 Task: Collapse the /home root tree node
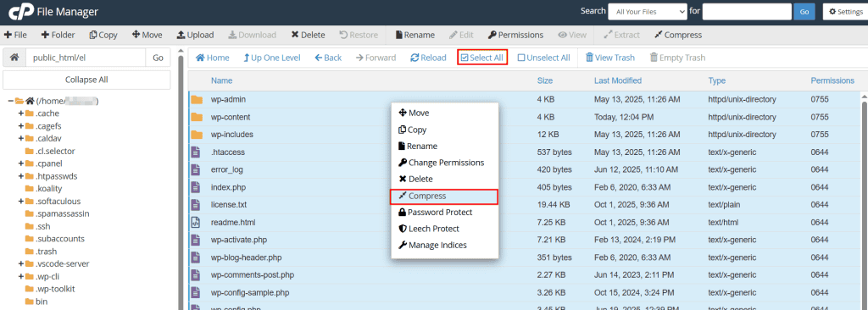tap(10, 102)
